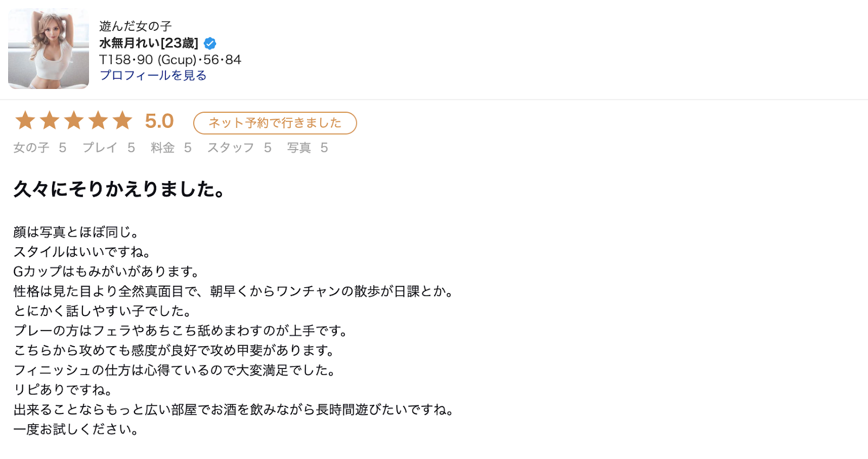Select the second orange rating star

click(49, 120)
